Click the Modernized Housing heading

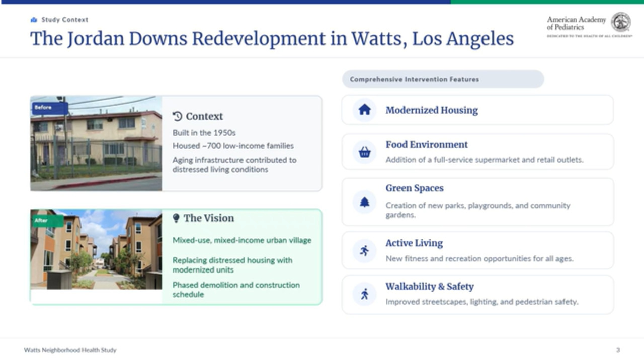tap(432, 110)
